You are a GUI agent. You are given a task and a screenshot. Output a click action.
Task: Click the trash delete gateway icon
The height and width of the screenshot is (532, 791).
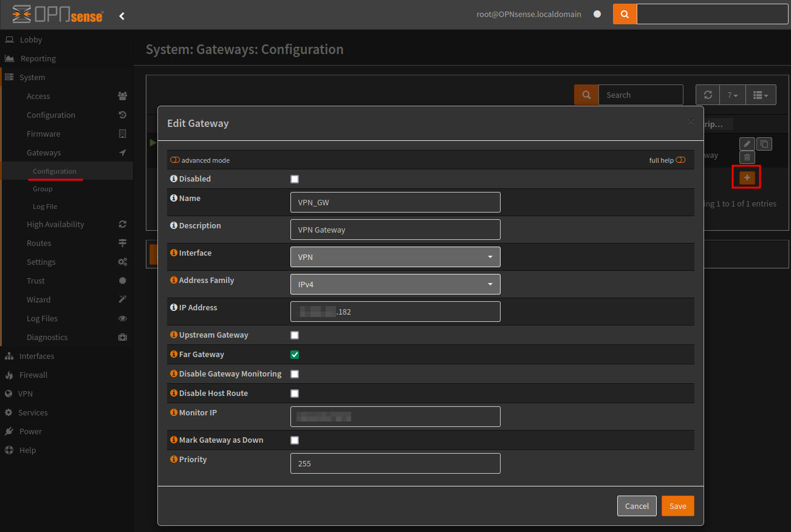(747, 157)
